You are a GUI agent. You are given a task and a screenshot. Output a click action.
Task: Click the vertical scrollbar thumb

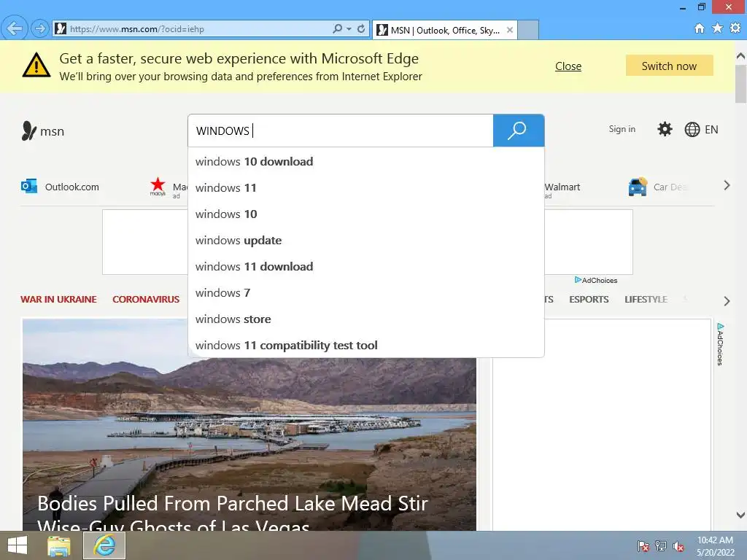[741, 84]
